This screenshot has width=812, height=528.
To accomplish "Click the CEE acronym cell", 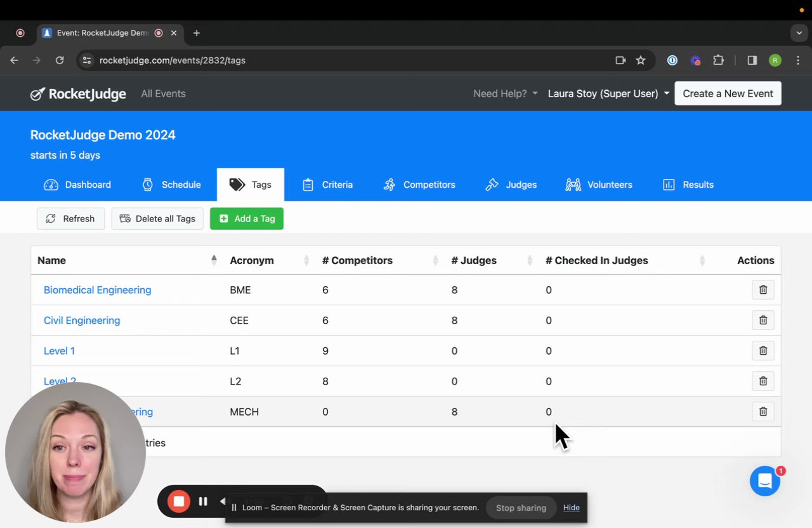I will coord(239,320).
